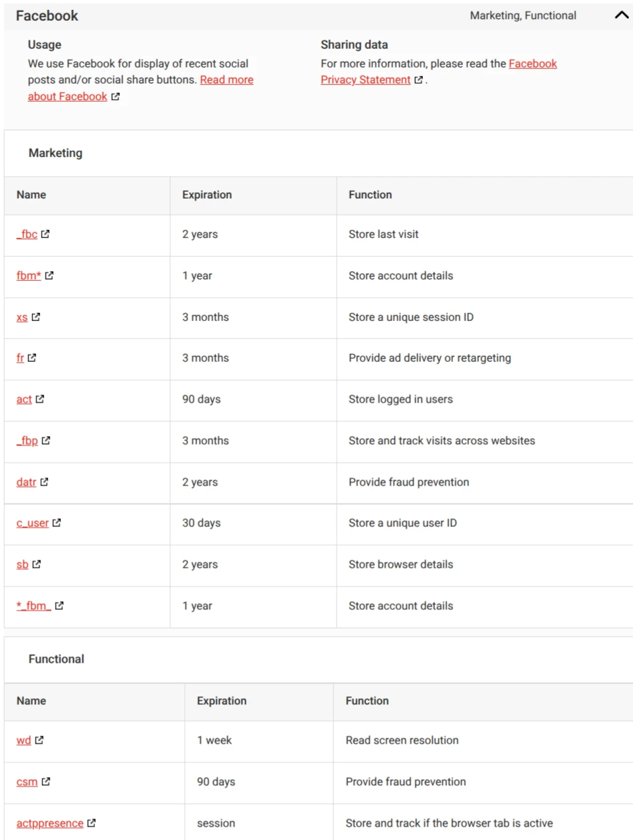Click the external icon beside sb

click(37, 564)
